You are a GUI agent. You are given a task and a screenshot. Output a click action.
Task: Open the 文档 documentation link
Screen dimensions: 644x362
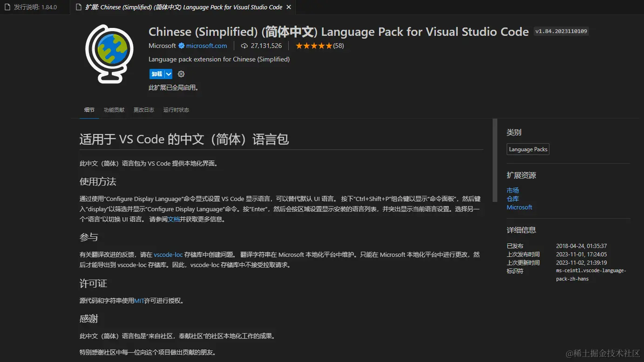tap(174, 219)
